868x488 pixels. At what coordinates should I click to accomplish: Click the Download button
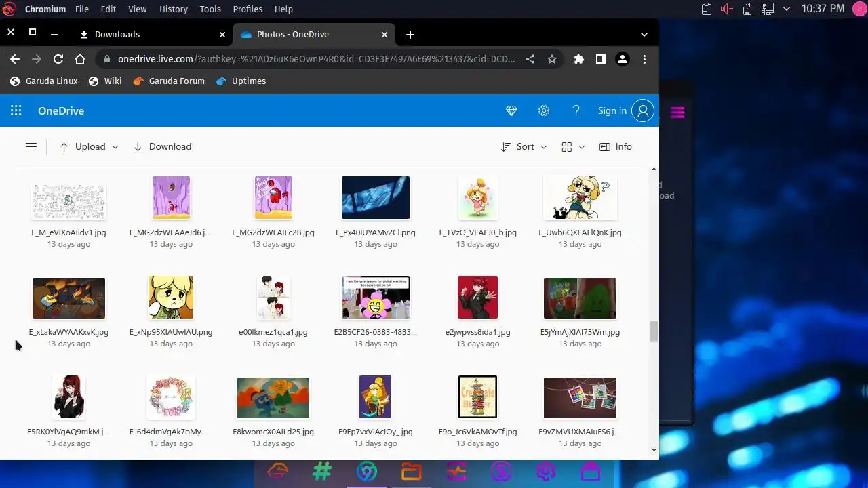(x=162, y=146)
